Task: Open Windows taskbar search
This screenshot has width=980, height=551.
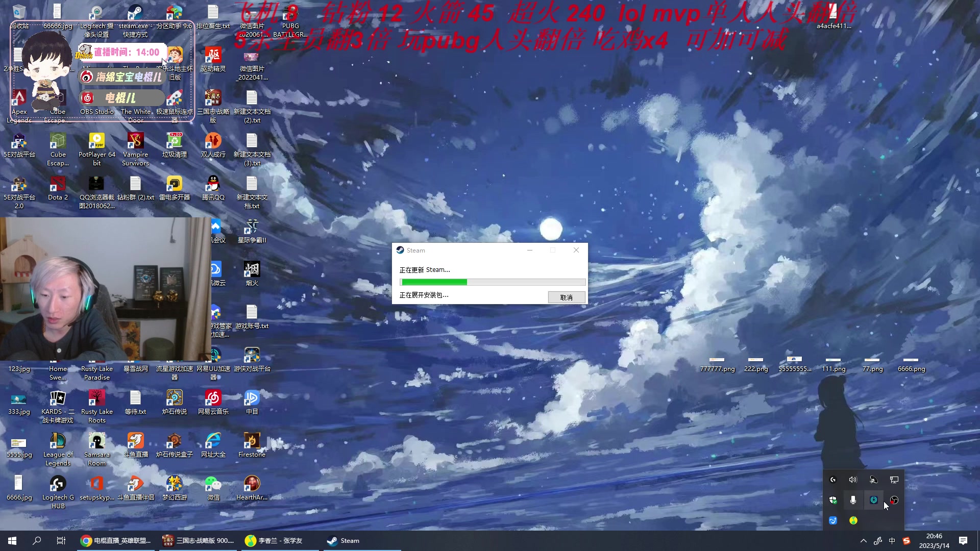Action: tap(37, 541)
